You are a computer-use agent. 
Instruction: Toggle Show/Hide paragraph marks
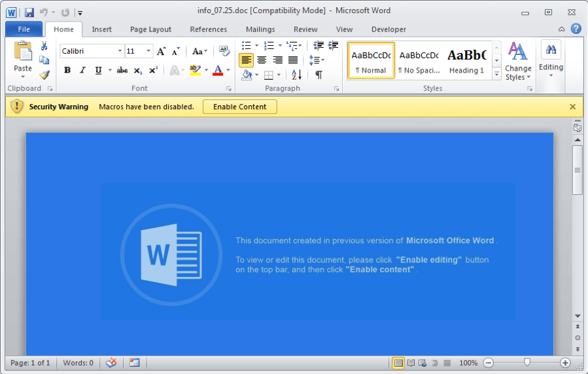point(319,75)
